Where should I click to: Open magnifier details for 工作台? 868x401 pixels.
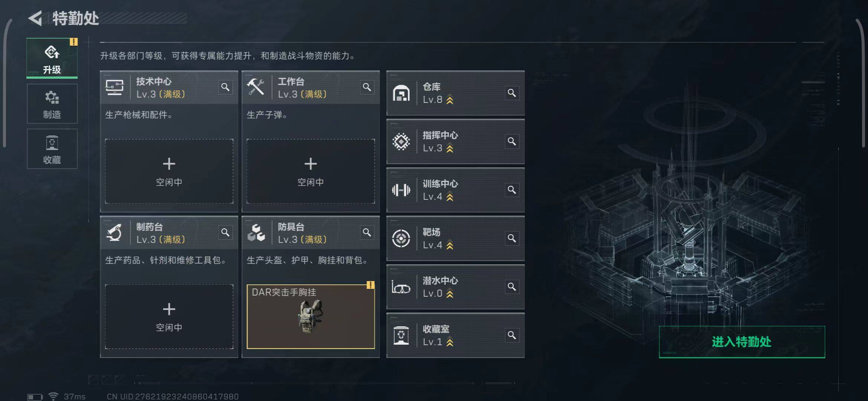click(367, 87)
